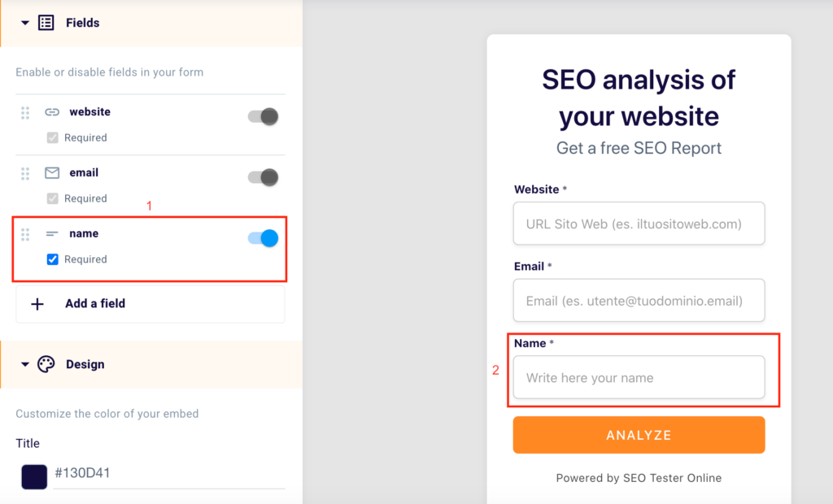Click the Design palette icon
Viewport: 833px width, 504px height.
pyautogui.click(x=46, y=364)
